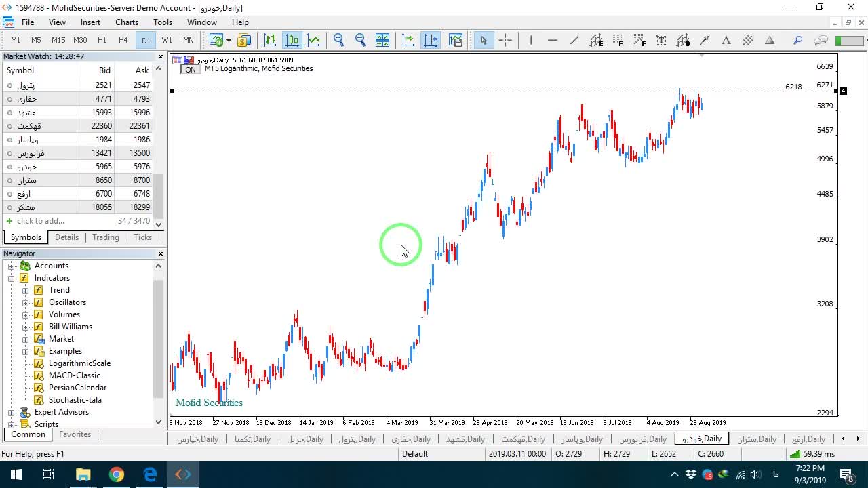The height and width of the screenshot is (488, 868).
Task: Expand the Expert Advisors node
Action: 11,412
